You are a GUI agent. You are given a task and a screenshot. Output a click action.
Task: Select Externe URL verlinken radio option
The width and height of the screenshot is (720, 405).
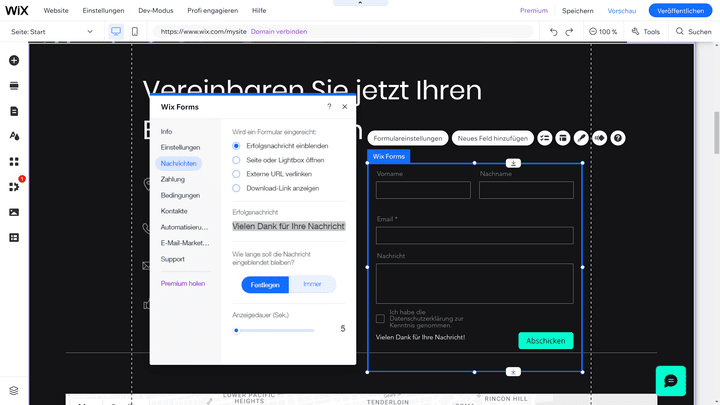[x=236, y=174]
